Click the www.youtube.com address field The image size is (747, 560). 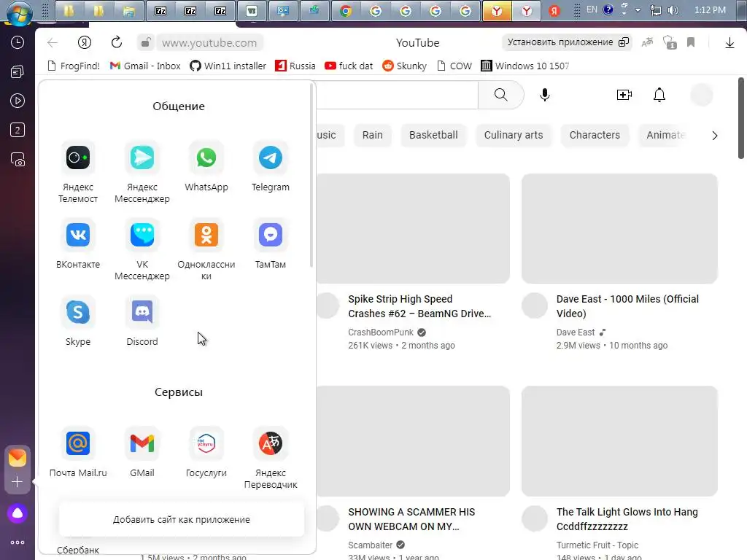point(209,43)
